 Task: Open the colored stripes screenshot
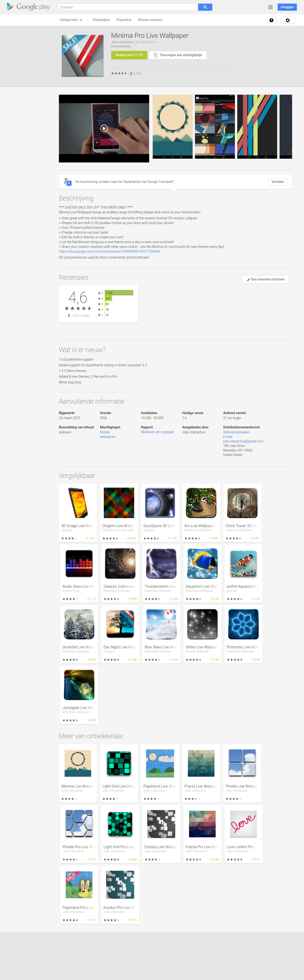tap(257, 127)
